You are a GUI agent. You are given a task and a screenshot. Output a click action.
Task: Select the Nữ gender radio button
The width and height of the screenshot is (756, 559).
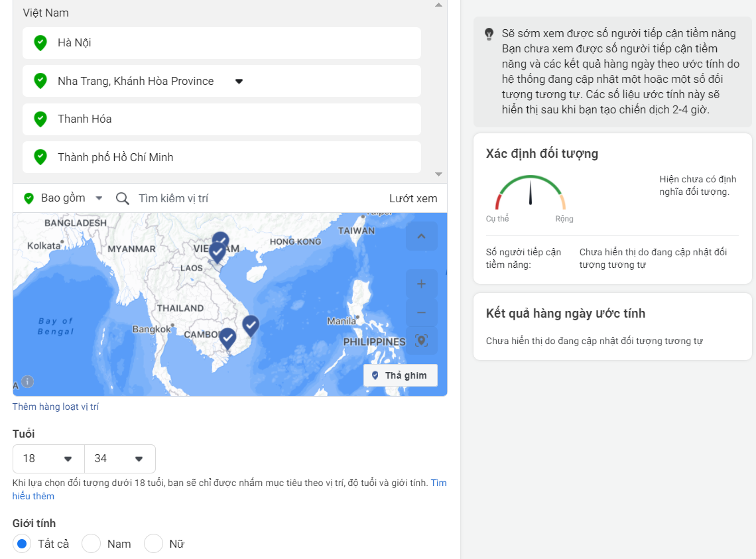click(153, 544)
